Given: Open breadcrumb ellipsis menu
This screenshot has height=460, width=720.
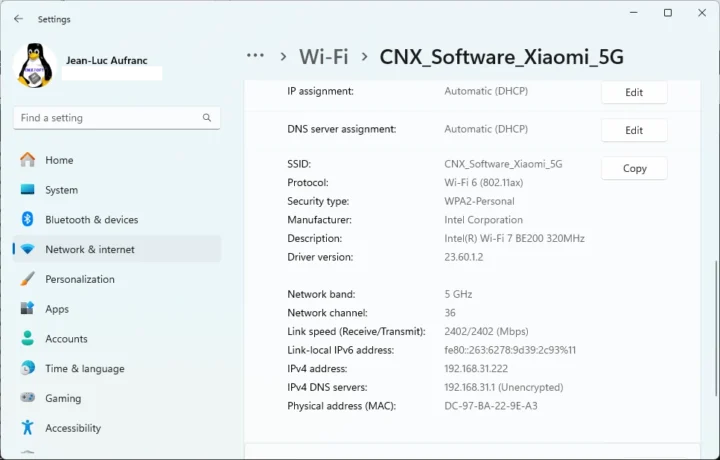Looking at the screenshot, I should [x=255, y=56].
